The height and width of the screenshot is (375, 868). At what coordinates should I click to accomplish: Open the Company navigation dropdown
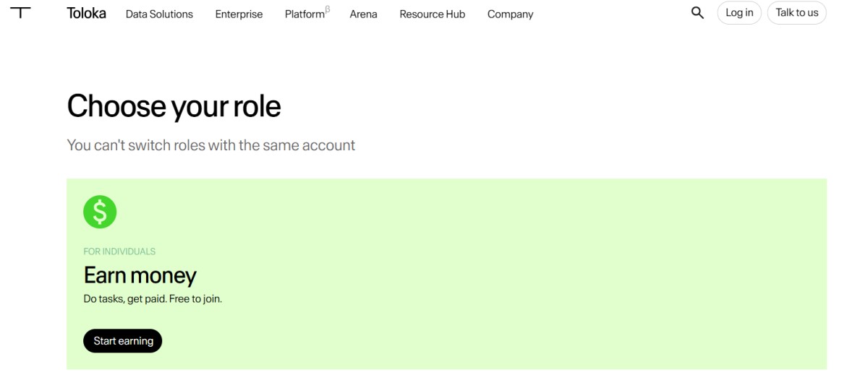(510, 14)
